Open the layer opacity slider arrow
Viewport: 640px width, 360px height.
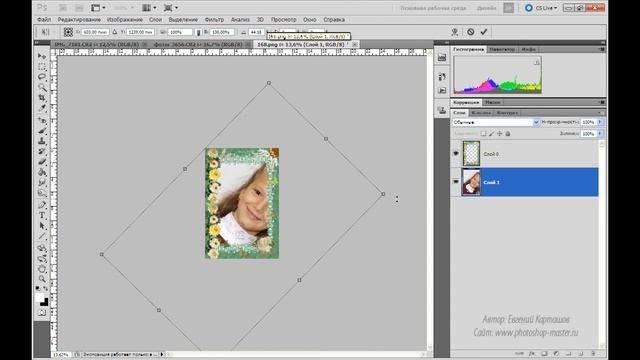click(600, 122)
